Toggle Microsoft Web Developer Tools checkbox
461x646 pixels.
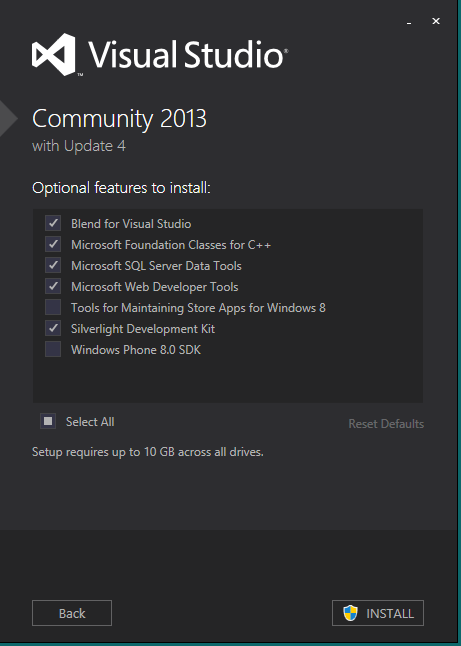click(53, 286)
